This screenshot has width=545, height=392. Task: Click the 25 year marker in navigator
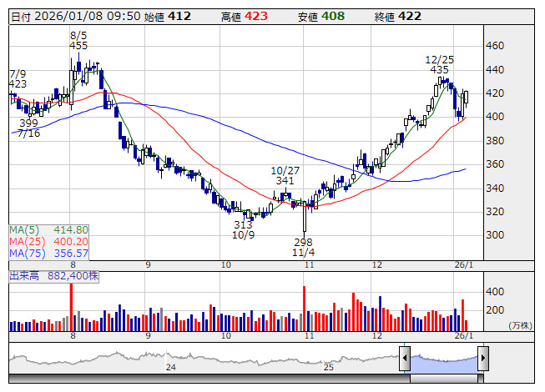[x=329, y=367]
